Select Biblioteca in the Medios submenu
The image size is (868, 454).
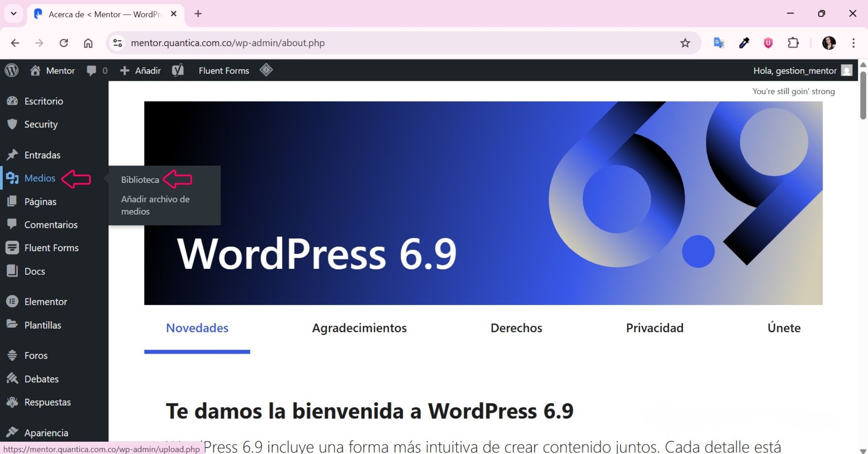point(140,180)
